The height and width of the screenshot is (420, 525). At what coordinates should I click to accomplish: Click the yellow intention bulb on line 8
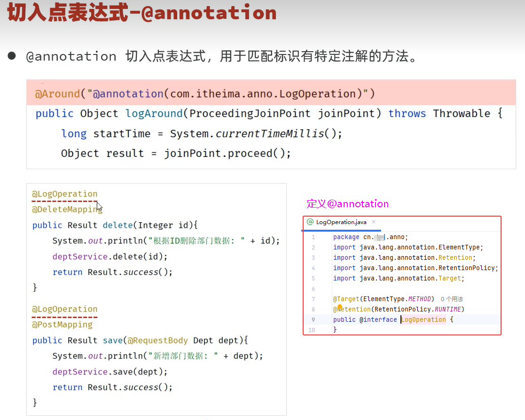339,307
